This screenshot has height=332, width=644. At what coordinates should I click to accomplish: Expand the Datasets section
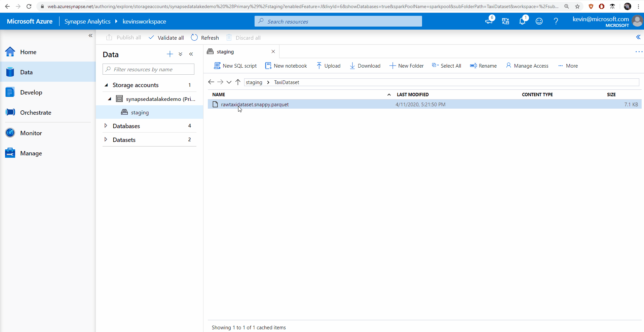coord(106,140)
